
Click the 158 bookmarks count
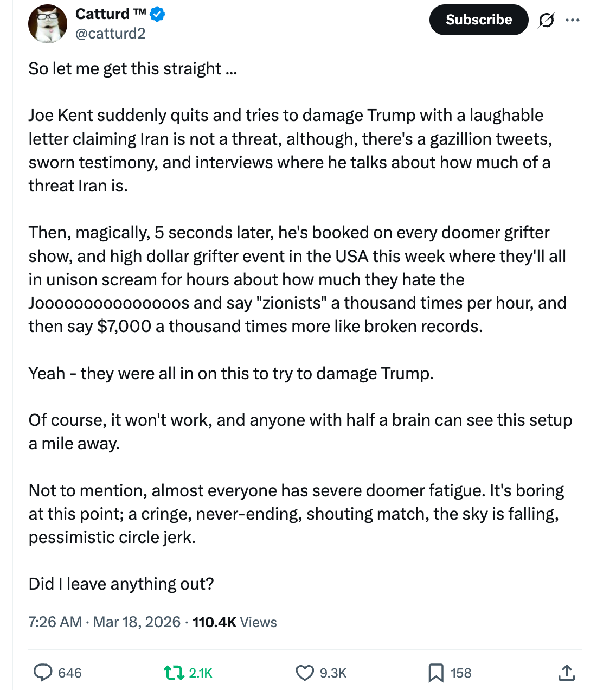coord(461,673)
